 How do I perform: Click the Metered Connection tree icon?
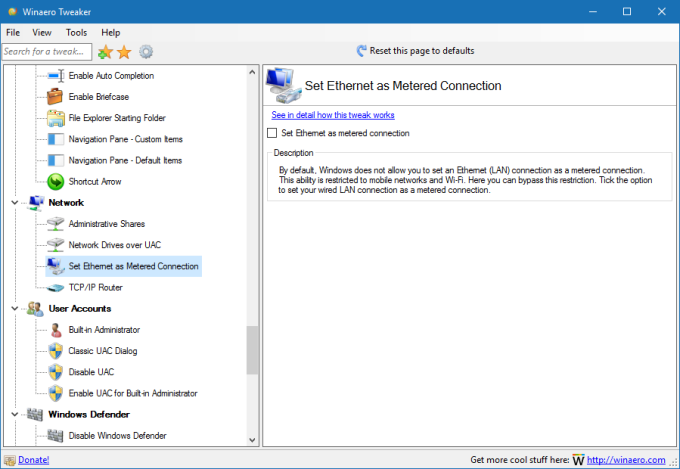(56, 266)
